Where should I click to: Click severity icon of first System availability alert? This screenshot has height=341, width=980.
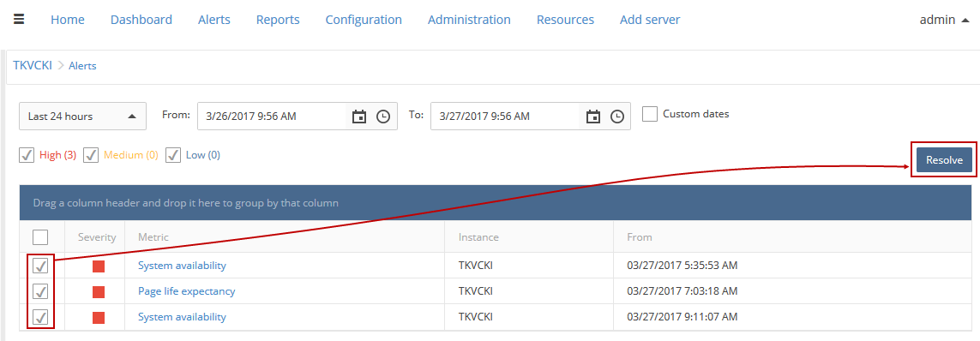coord(99,266)
